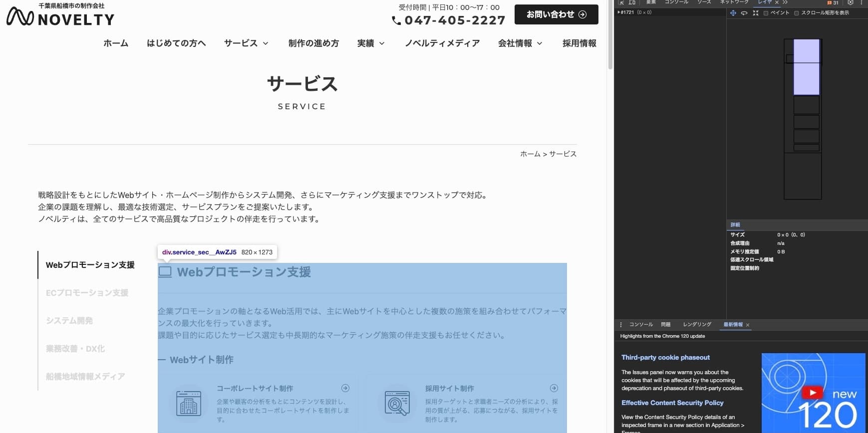Toggle the device toolbar icon
Viewport: 868px width, 433px height.
pyautogui.click(x=632, y=2)
